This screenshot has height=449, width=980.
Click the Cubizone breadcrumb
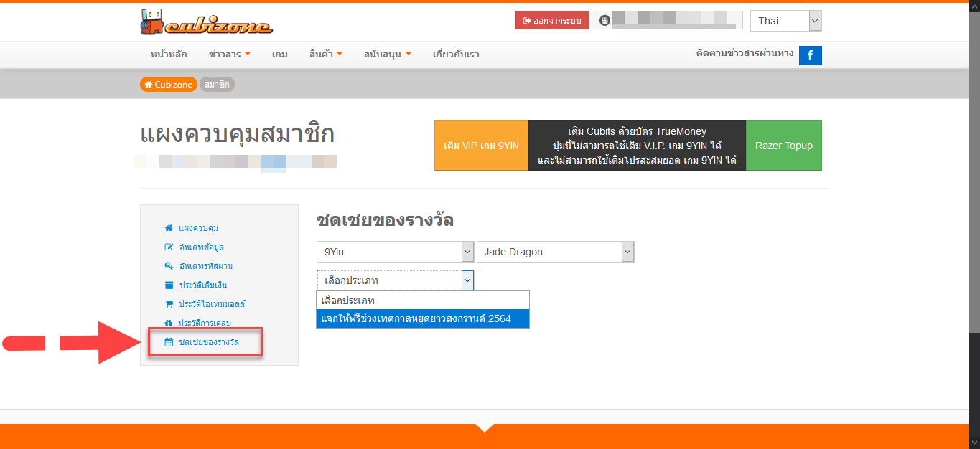169,85
